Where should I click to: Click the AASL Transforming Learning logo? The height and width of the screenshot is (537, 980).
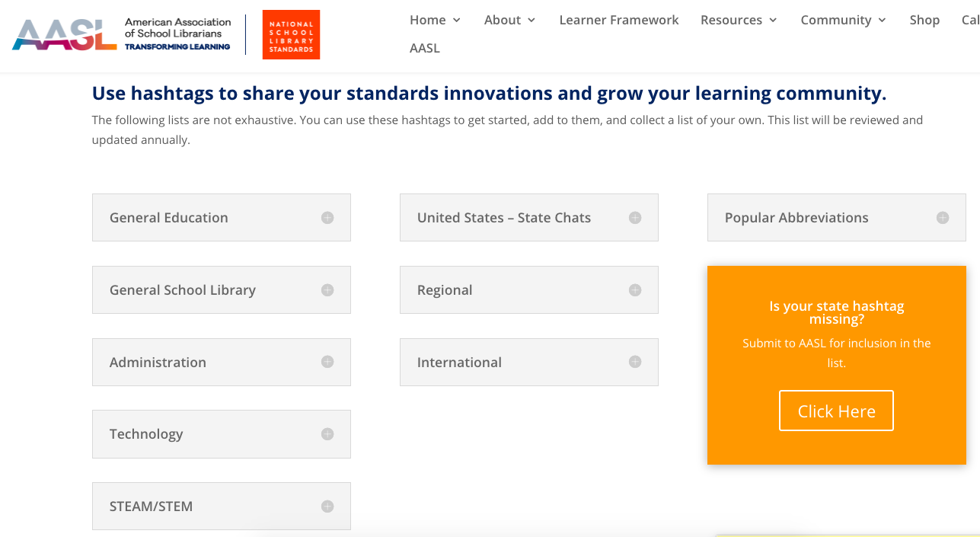pyautogui.click(x=122, y=34)
